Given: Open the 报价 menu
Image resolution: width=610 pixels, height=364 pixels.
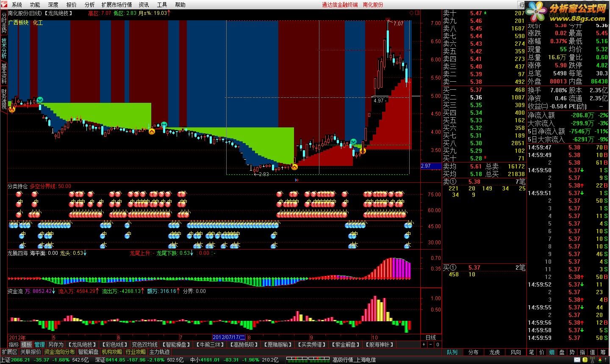Looking at the screenshot, I should (x=72, y=5).
